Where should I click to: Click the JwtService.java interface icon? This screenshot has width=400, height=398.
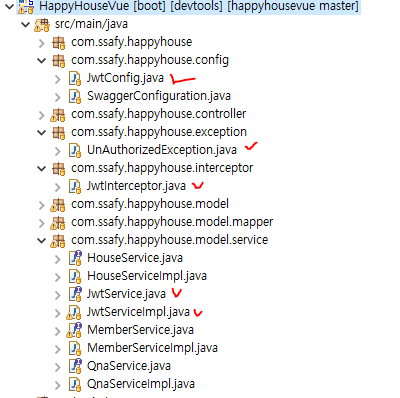(75, 294)
